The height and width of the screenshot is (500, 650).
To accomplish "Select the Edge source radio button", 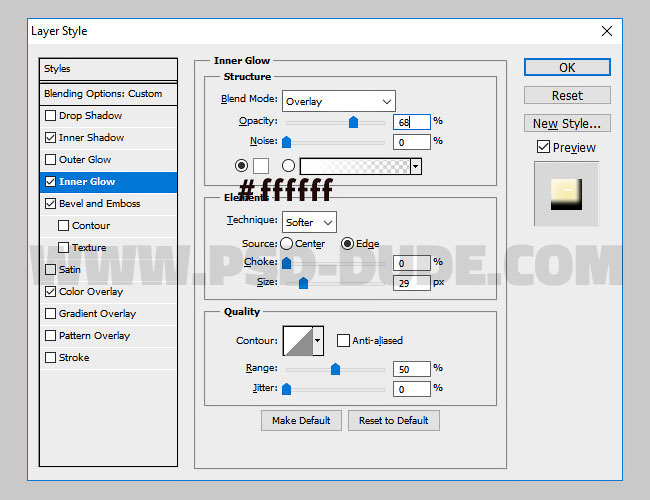I will coord(347,243).
